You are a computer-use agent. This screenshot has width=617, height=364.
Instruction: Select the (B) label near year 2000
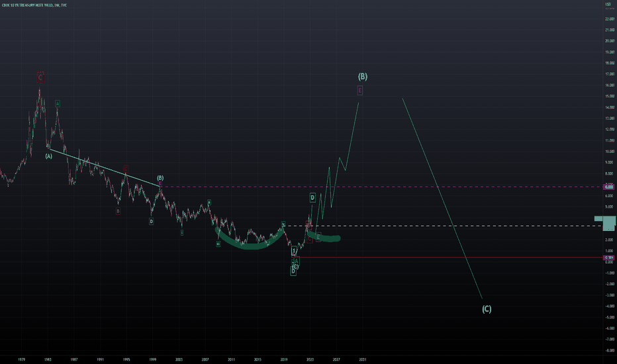(x=160, y=178)
